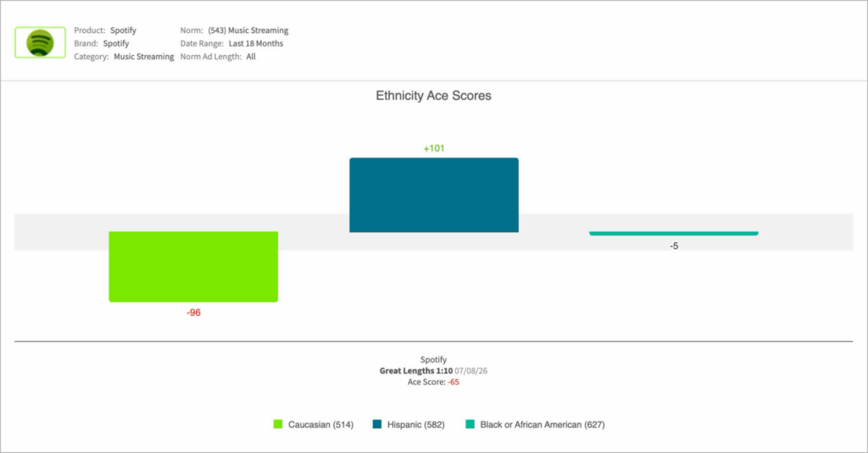Click the green Caucasian bar

point(193,267)
